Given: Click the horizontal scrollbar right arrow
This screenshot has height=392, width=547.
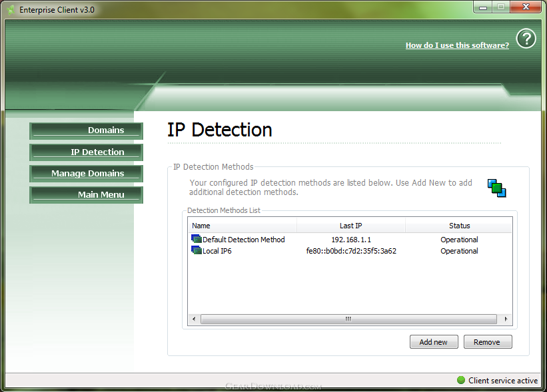Looking at the screenshot, I should point(506,319).
